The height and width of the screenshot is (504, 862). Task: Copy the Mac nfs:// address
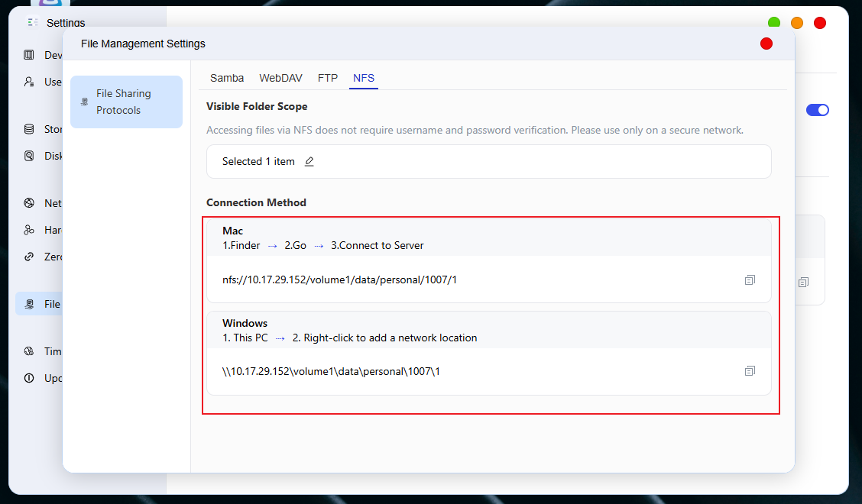750,280
